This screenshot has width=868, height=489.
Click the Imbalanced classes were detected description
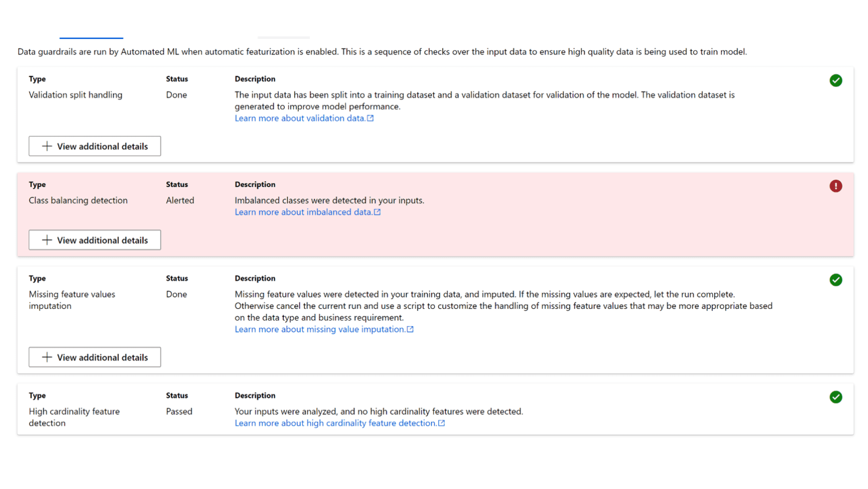(x=329, y=200)
